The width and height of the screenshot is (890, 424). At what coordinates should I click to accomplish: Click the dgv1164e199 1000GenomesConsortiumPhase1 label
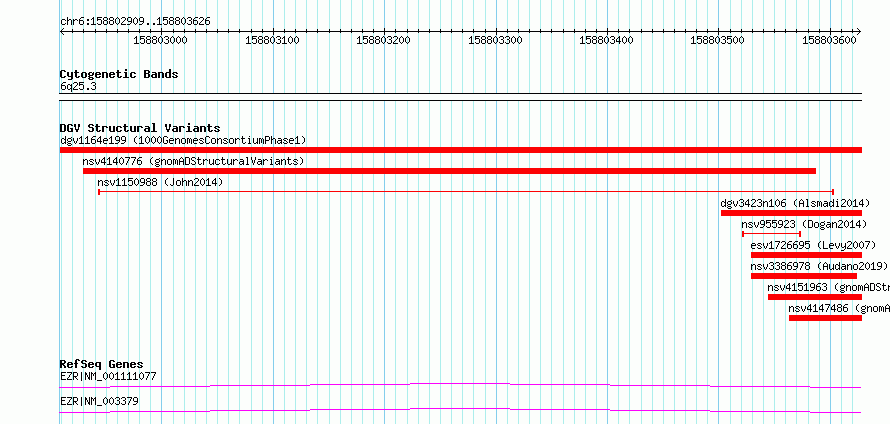183,140
